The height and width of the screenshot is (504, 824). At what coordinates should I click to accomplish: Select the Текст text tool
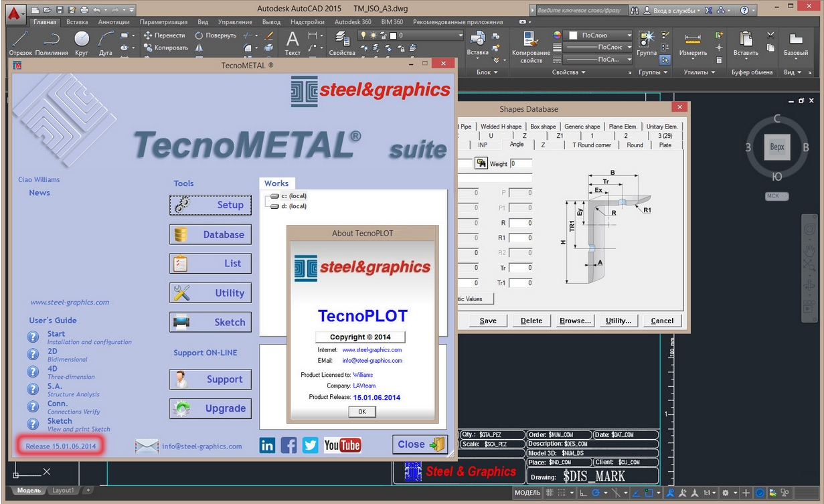[293, 43]
